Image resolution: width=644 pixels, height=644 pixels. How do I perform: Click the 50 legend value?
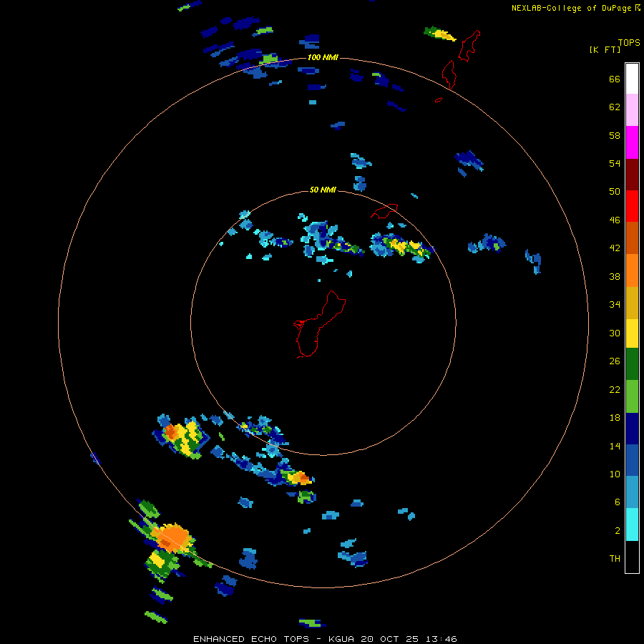(615, 192)
